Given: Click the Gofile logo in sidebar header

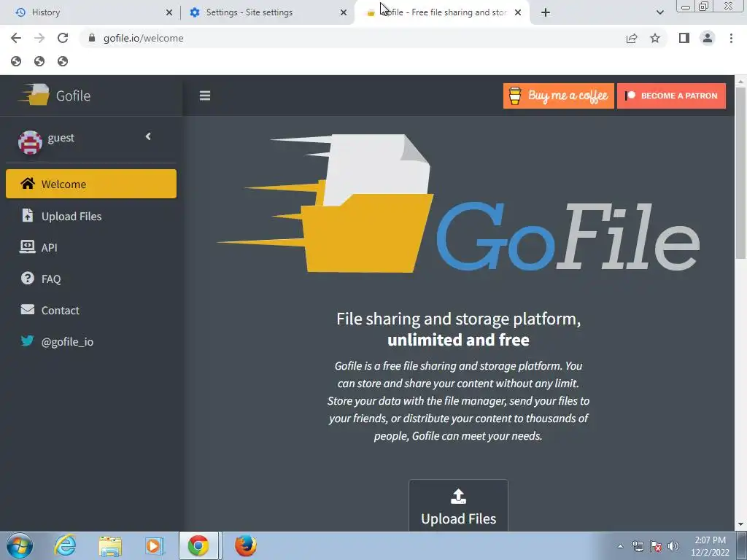Looking at the screenshot, I should (55, 96).
